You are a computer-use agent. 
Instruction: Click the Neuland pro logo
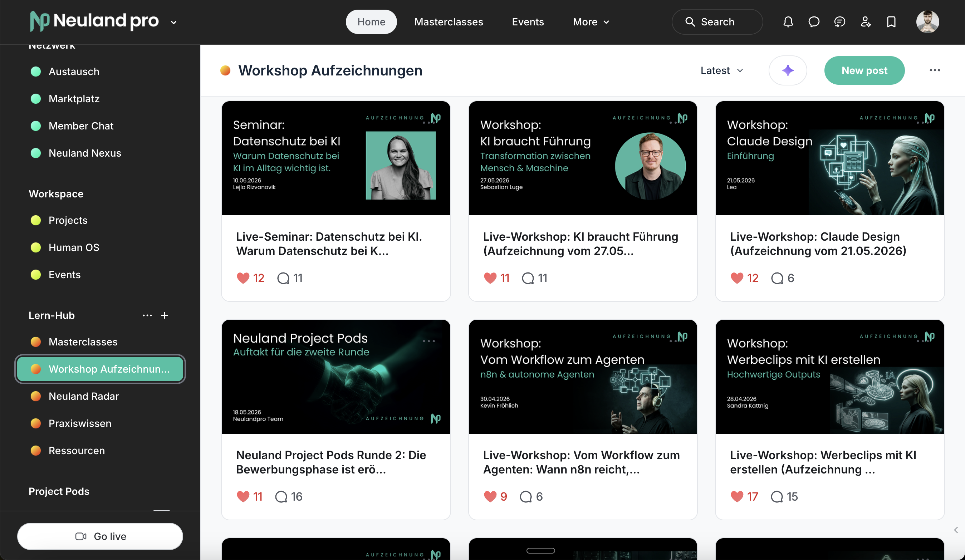[x=94, y=21]
